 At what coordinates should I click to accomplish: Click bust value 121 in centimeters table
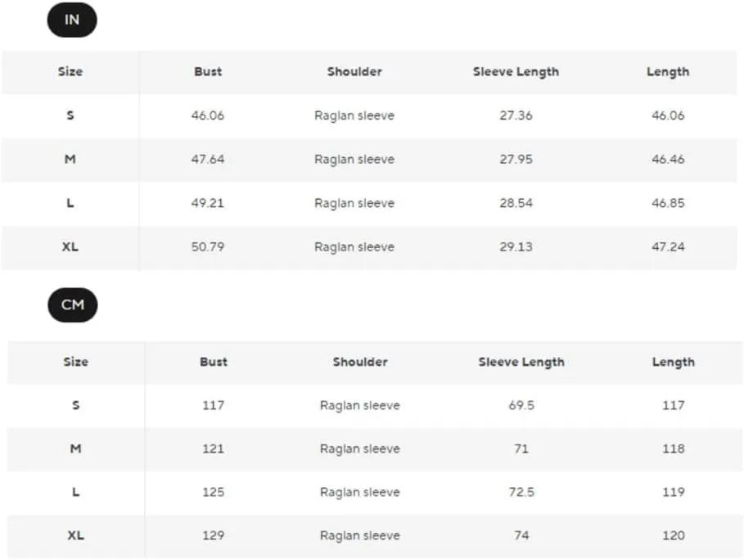(213, 449)
